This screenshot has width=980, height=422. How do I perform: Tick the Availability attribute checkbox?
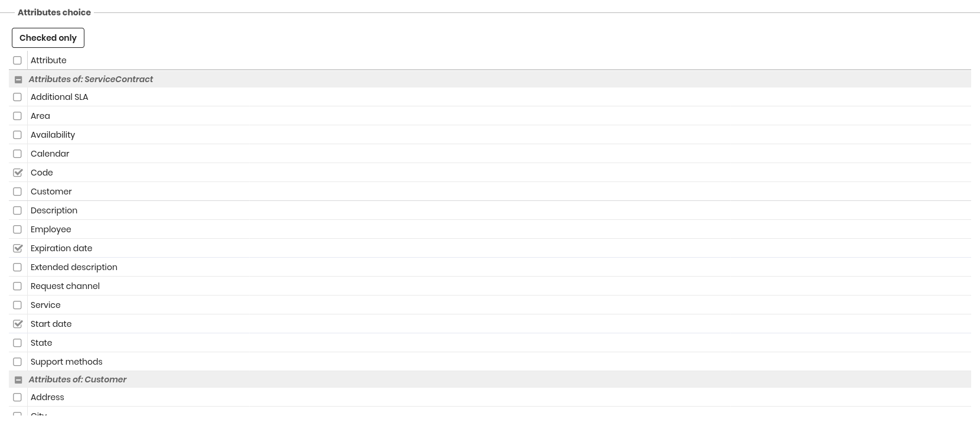[18, 135]
